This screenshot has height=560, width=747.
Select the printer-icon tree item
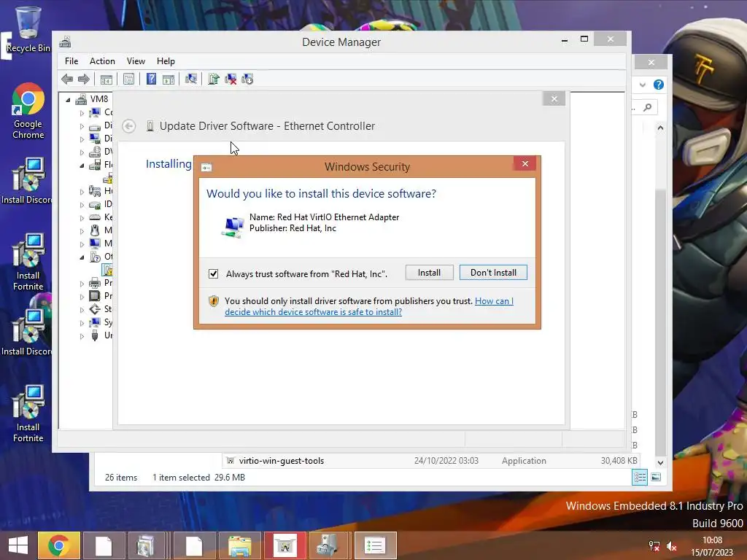pos(101,283)
